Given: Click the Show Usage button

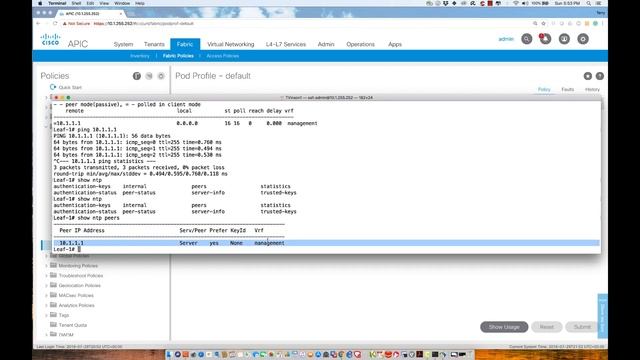Looking at the screenshot, I should pos(504,327).
